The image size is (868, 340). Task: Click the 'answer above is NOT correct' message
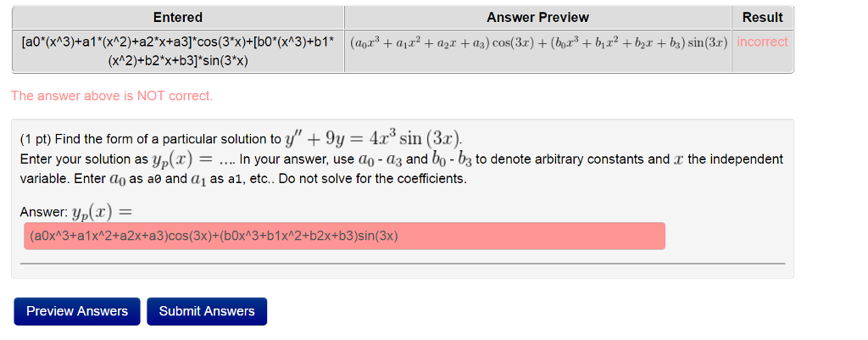pyautogui.click(x=112, y=96)
